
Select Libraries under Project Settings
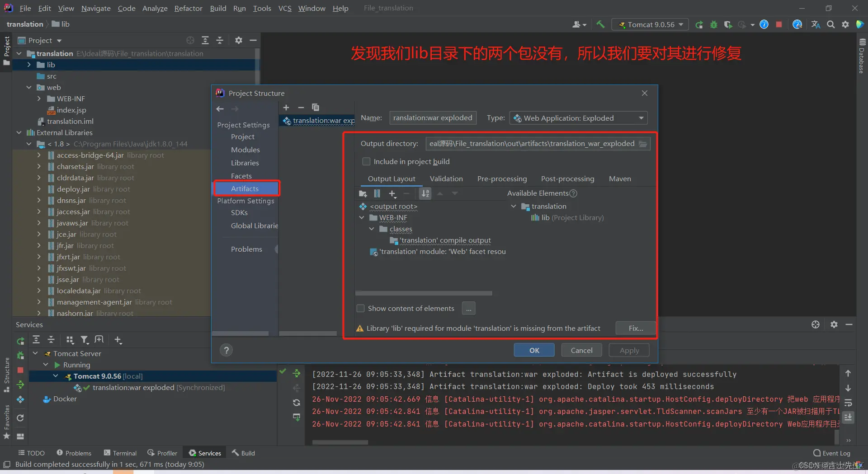[x=245, y=163]
